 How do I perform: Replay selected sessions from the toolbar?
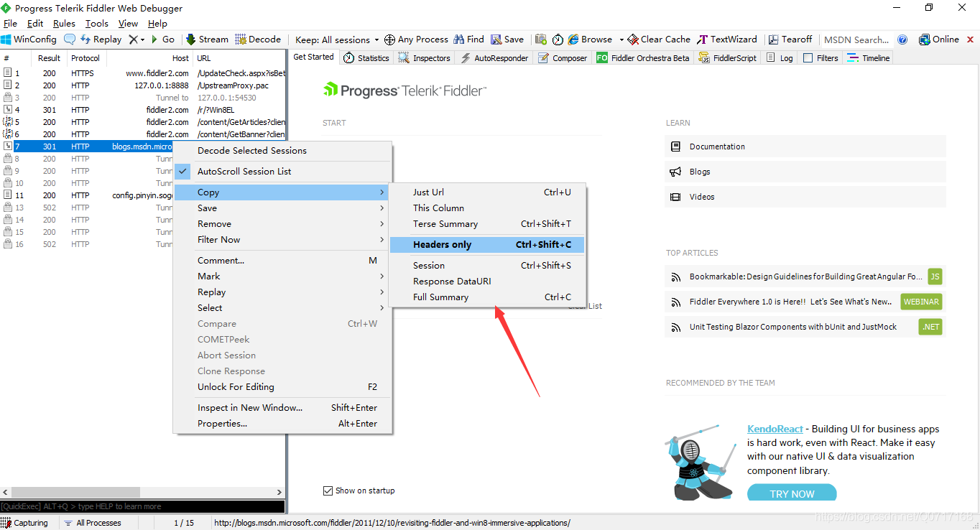click(101, 39)
